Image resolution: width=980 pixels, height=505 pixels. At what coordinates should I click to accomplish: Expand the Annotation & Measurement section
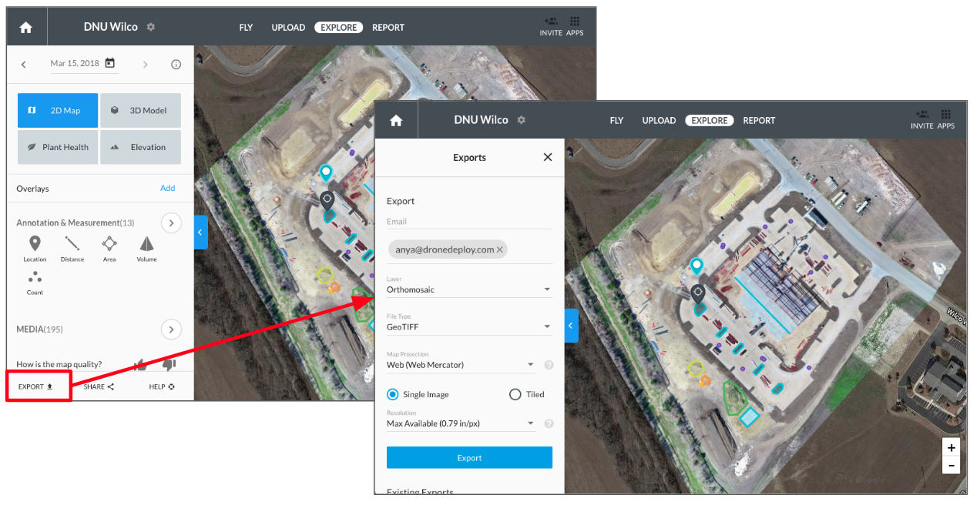coord(171,223)
